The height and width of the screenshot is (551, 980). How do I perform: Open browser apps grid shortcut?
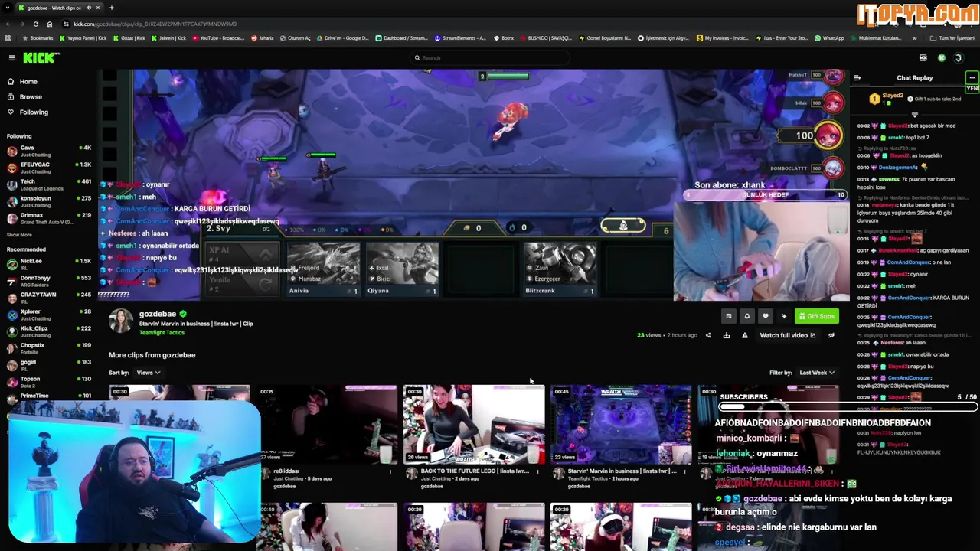pos(8,37)
